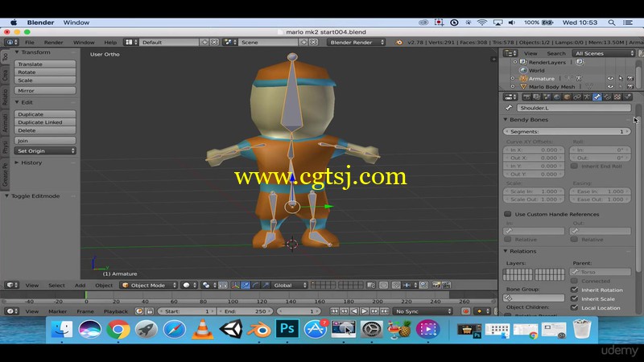The width and height of the screenshot is (644, 362).
Task: Click the Mario Body Mesh triangle icon
Action: pyautogui.click(x=523, y=87)
